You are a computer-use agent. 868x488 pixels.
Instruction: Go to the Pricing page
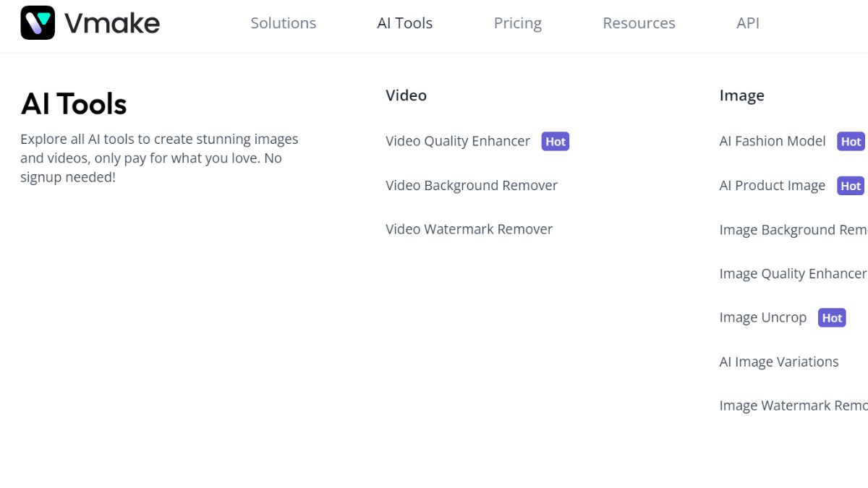[x=517, y=23]
